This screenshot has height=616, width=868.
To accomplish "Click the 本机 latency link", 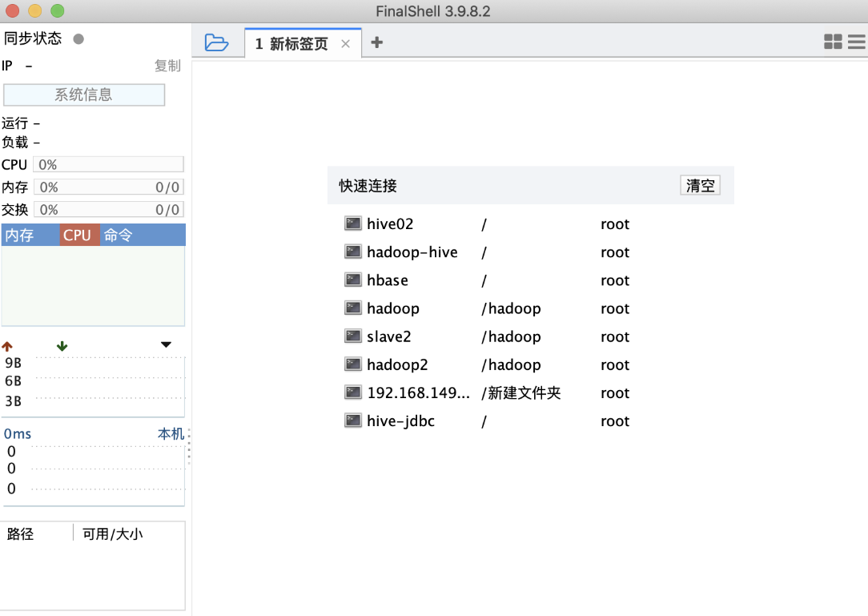I will tap(171, 433).
